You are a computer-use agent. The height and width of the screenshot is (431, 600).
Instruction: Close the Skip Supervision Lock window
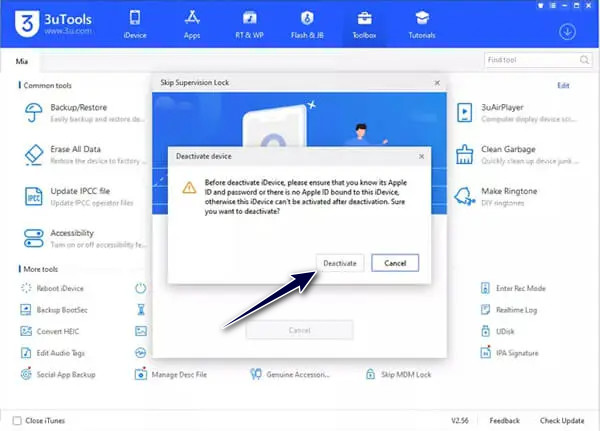[x=437, y=83]
